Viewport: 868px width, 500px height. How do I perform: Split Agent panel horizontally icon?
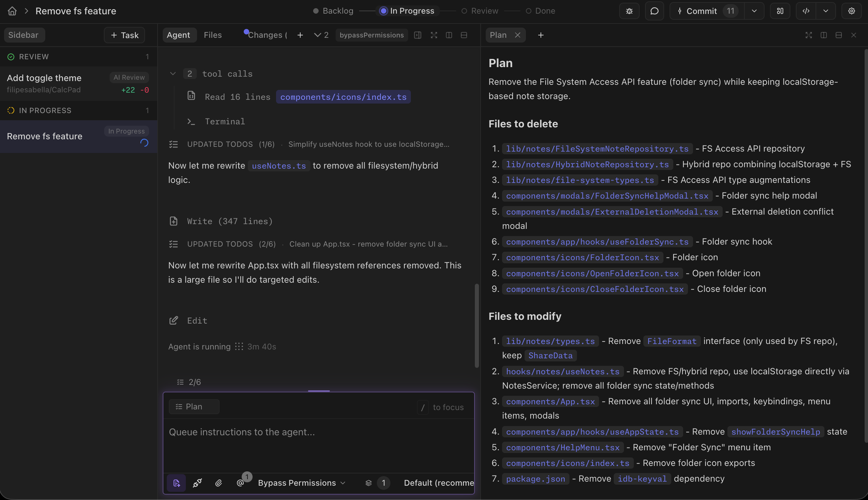[x=464, y=35]
